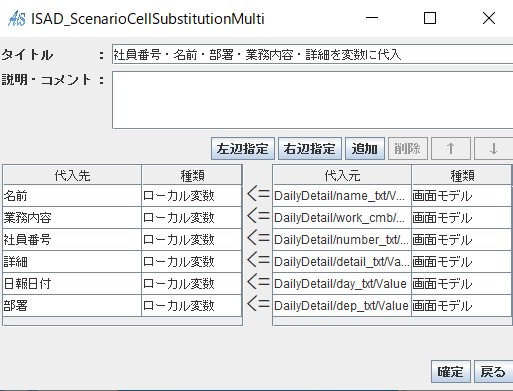Screen dimensions: 513x391
Task: Click the up arrow reorder button
Action: pos(451,148)
